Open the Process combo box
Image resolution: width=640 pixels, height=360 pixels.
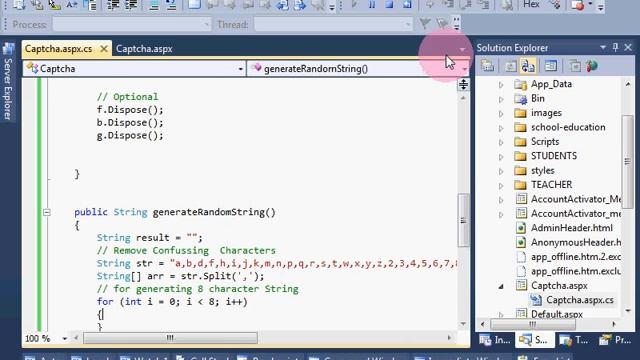tap(132, 24)
